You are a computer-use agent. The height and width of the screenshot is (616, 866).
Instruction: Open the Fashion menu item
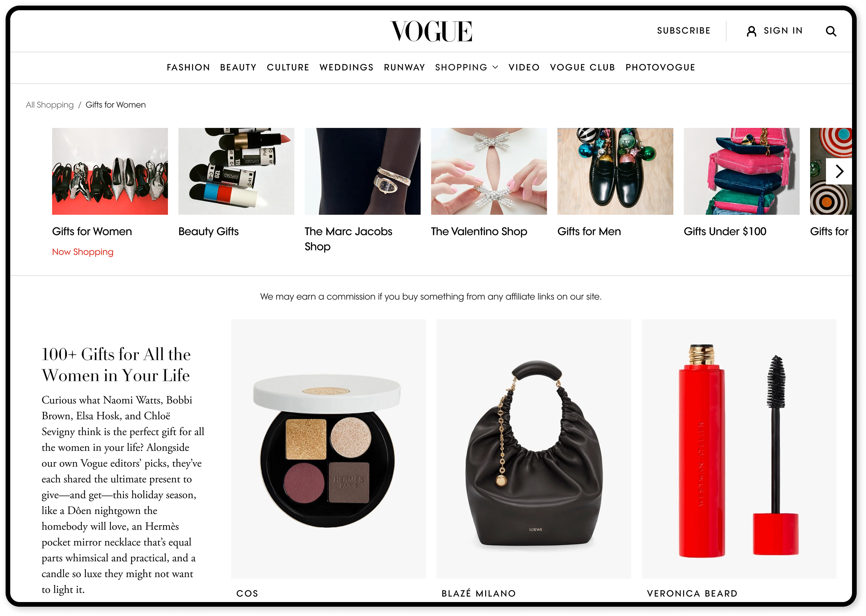coord(188,68)
